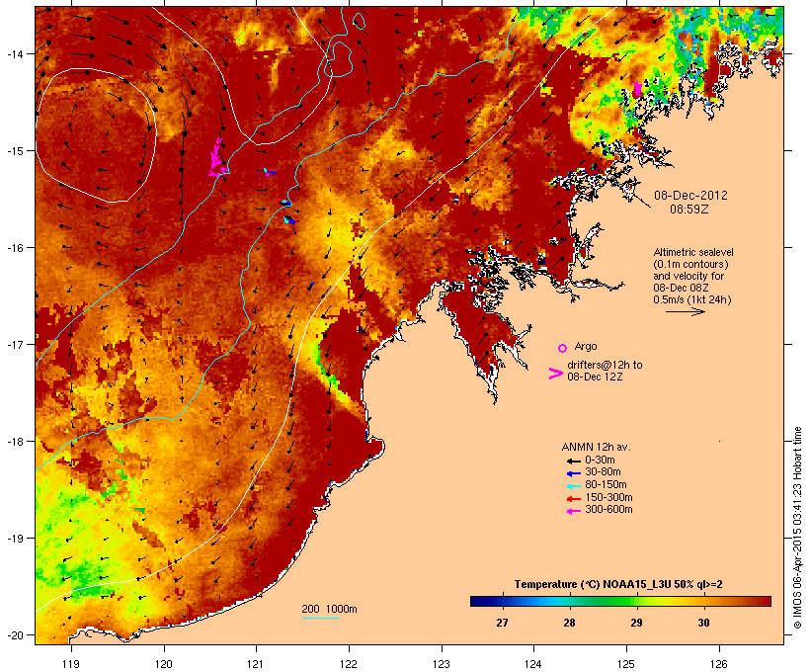Click the 122 longitude axis label
This screenshot has width=810, height=672.
(349, 664)
